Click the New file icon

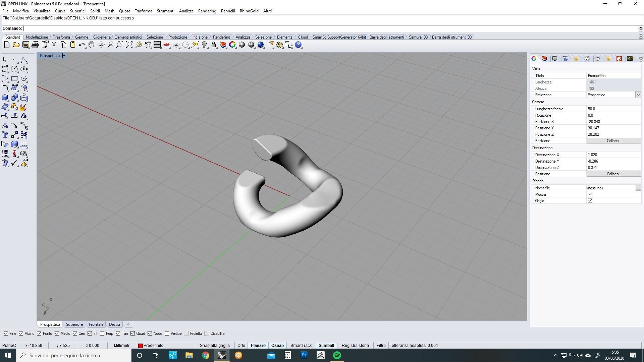point(7,45)
